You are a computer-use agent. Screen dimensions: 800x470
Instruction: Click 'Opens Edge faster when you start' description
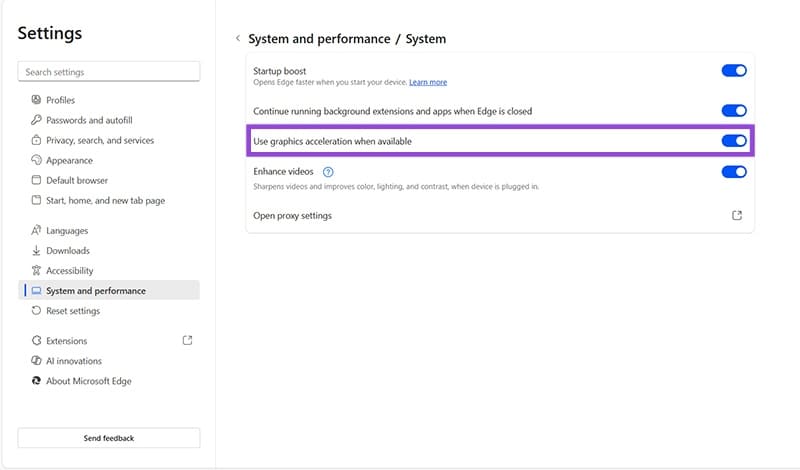coord(330,82)
